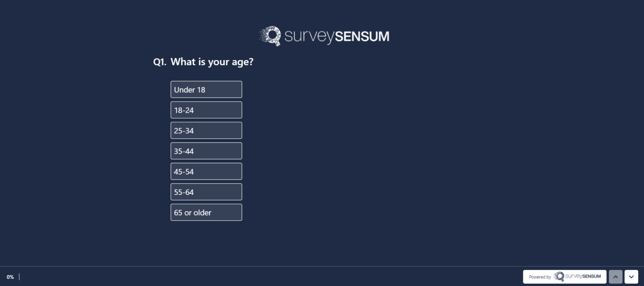The height and width of the screenshot is (286, 644).
Task: Navigate to the previous question using the up chevron
Action: [x=615, y=276]
